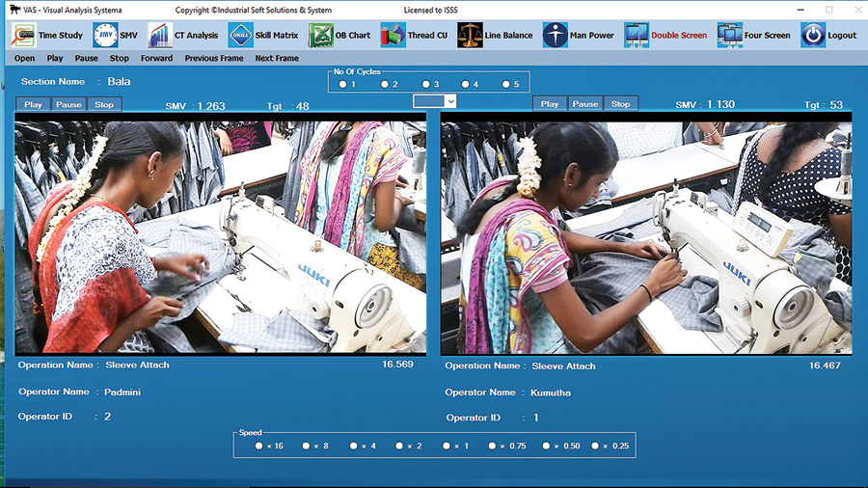Open the CT Analysis chart icon

click(x=159, y=35)
